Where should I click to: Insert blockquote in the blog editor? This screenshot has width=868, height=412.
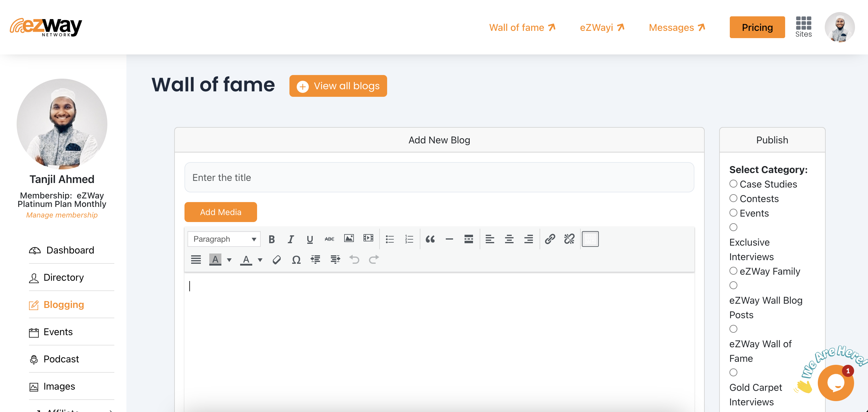(x=430, y=239)
